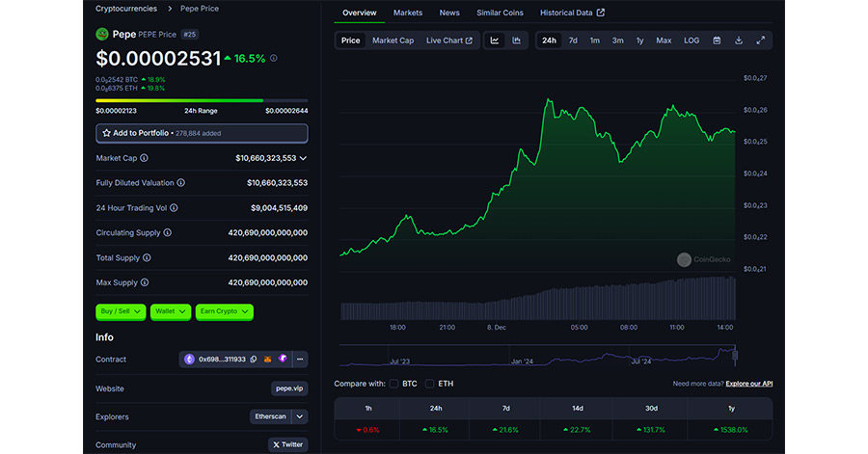Select the Max chart range

pyautogui.click(x=664, y=40)
